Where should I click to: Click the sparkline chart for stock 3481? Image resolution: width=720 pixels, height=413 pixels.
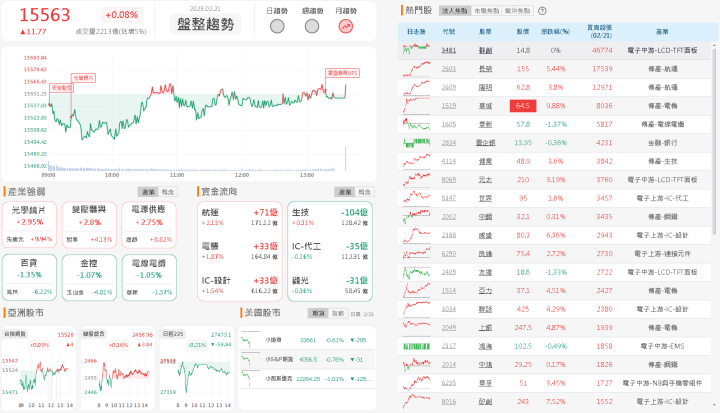click(x=416, y=50)
